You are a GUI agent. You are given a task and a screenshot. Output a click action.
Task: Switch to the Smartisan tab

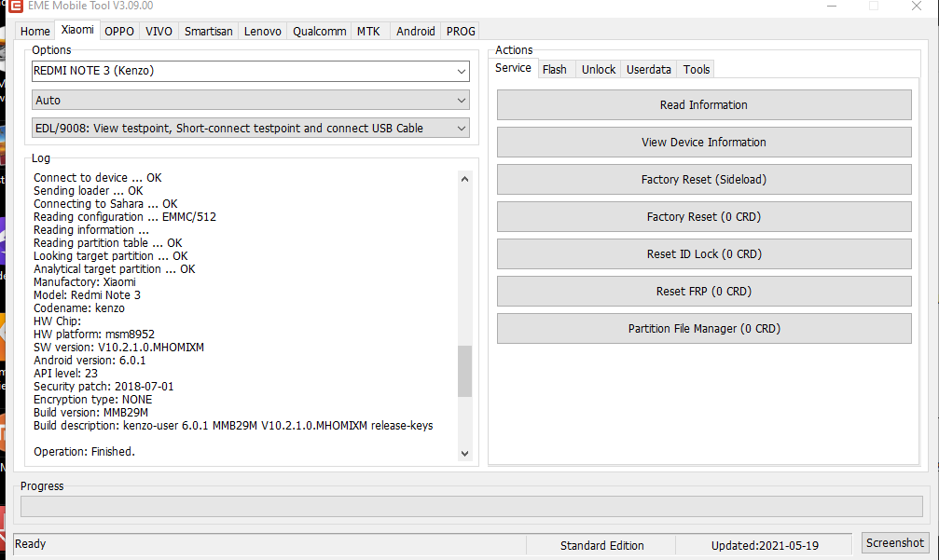click(x=208, y=31)
